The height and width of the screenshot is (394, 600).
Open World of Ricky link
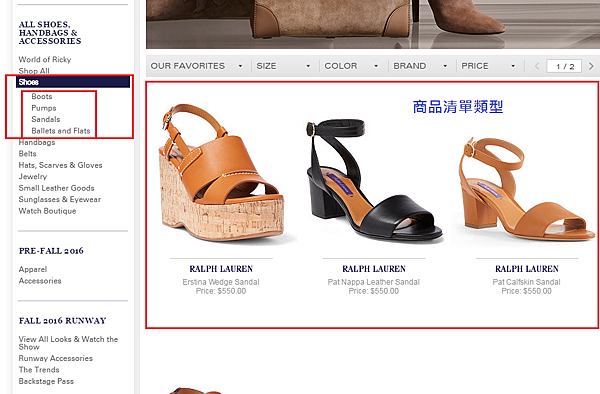pyautogui.click(x=45, y=59)
